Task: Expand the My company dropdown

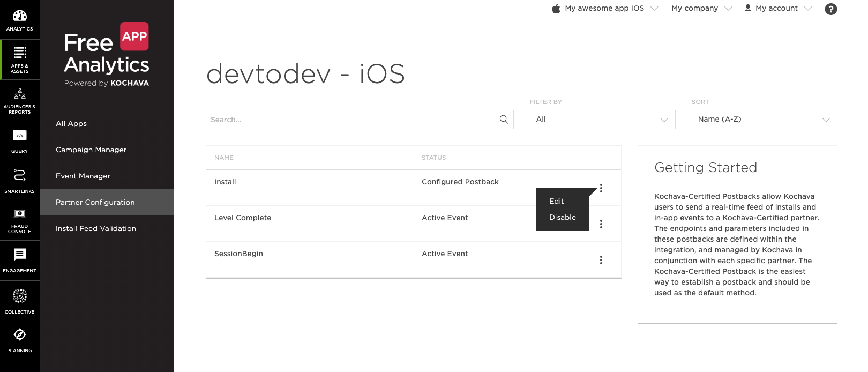Action: click(701, 9)
